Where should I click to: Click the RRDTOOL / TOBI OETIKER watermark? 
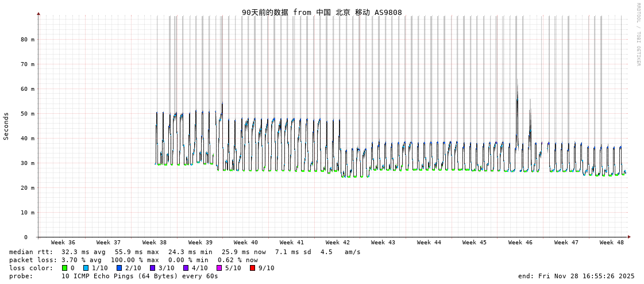click(638, 34)
